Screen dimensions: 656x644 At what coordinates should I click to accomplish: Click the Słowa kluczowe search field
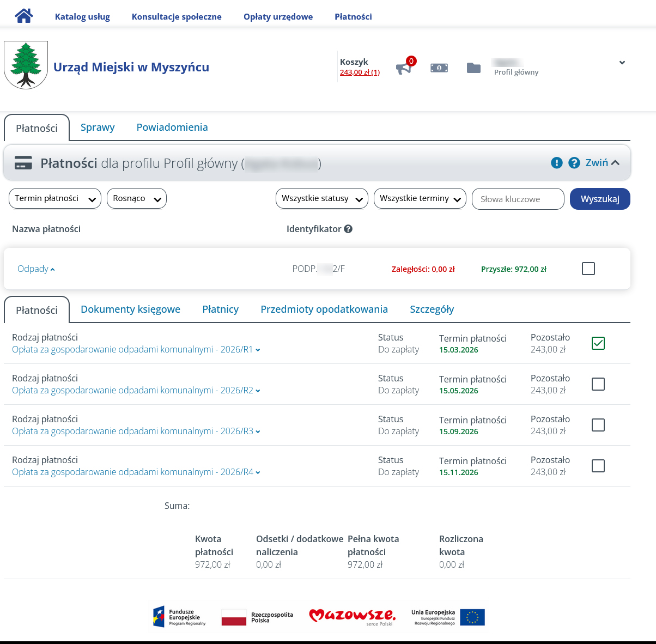[x=518, y=199]
